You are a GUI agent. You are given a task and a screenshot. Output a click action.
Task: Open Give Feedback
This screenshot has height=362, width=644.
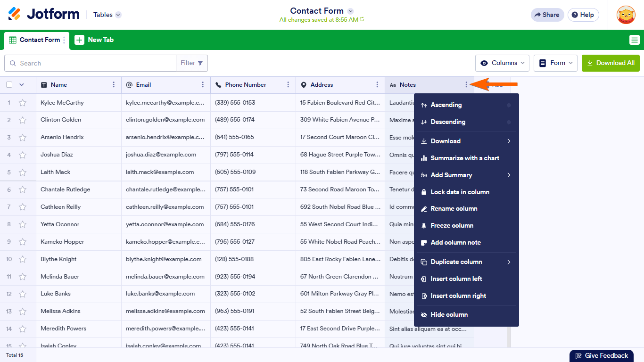point(601,356)
